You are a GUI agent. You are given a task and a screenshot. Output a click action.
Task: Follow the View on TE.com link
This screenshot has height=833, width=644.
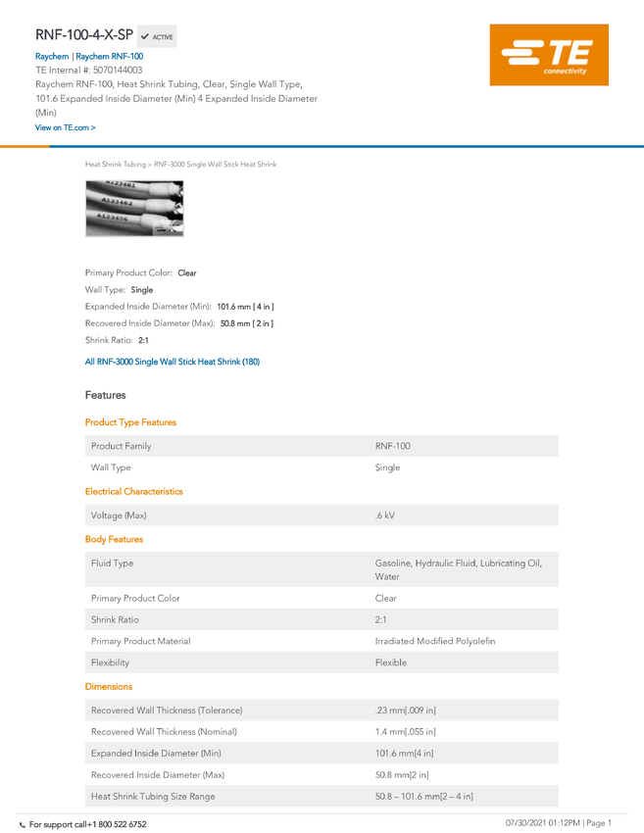(66, 127)
